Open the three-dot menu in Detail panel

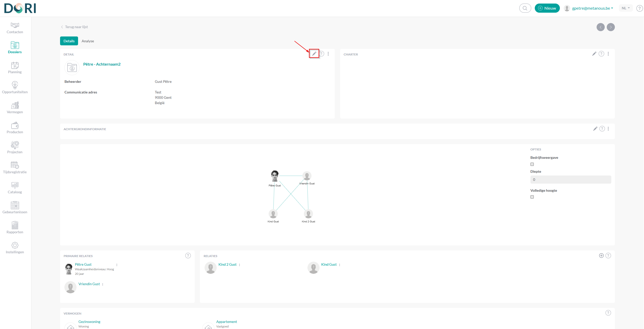pyautogui.click(x=328, y=54)
